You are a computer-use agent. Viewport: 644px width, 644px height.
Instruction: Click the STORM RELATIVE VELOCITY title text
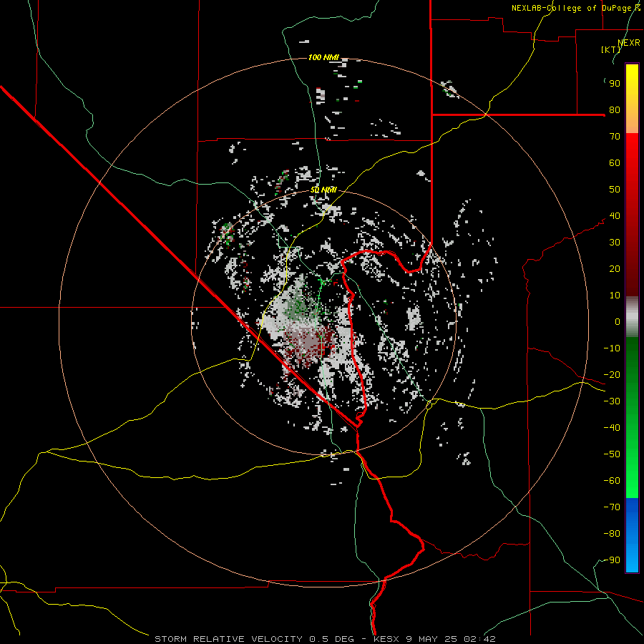pyautogui.click(x=228, y=639)
